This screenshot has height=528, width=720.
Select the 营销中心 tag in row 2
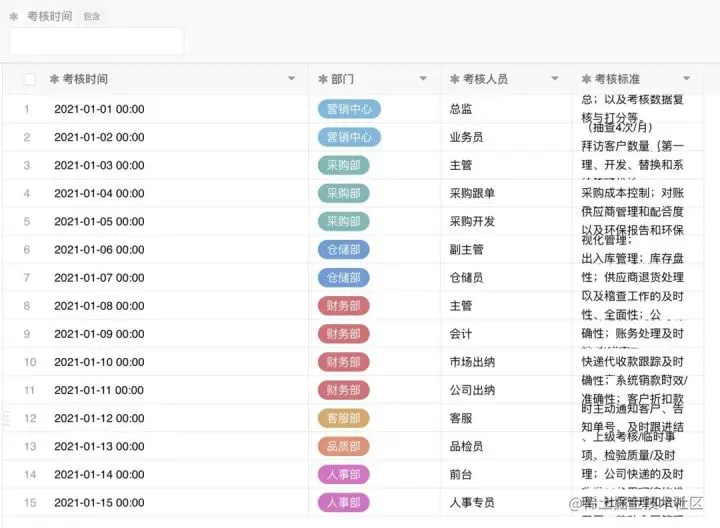coord(349,137)
